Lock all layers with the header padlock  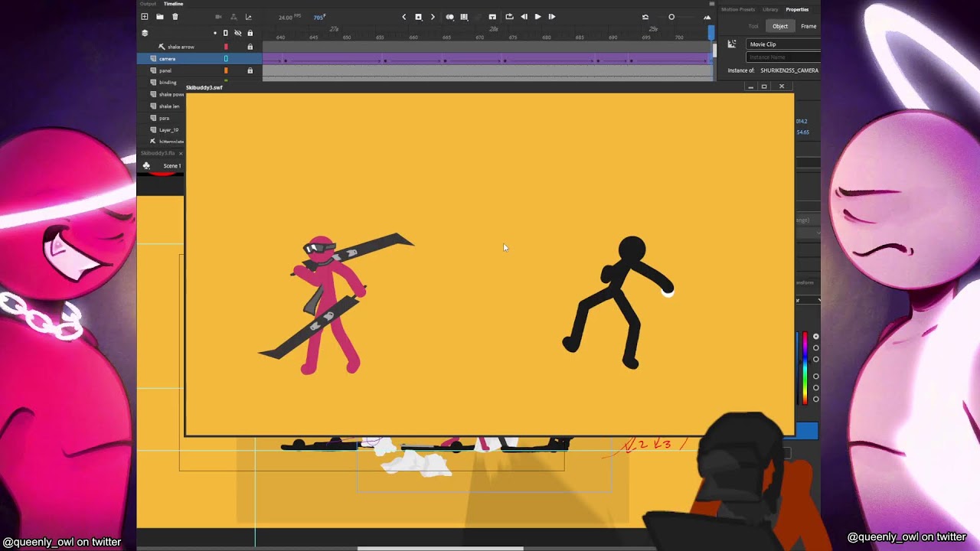pos(250,33)
